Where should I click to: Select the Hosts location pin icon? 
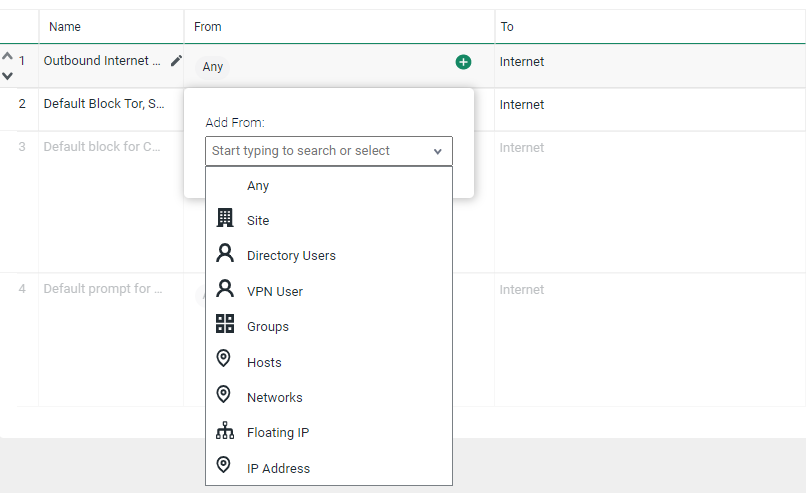[x=224, y=361]
